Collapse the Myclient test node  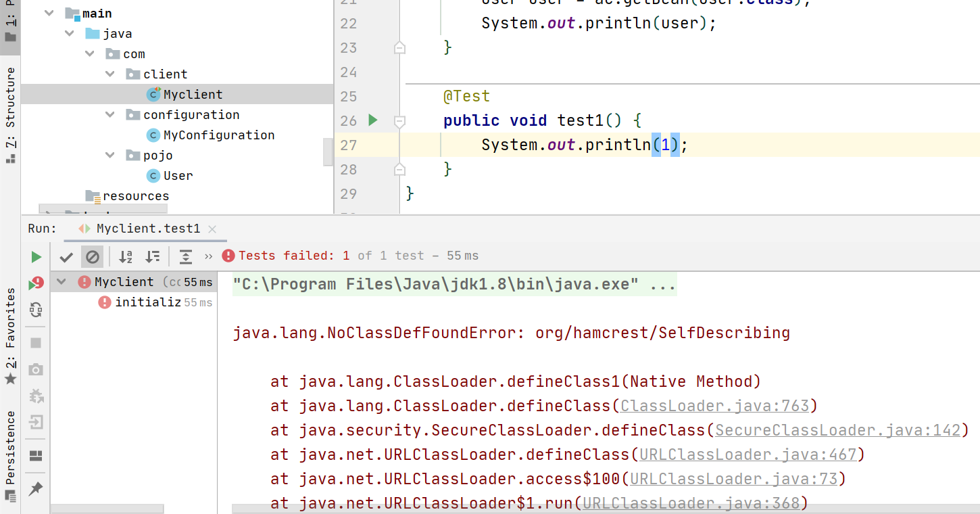(x=62, y=282)
